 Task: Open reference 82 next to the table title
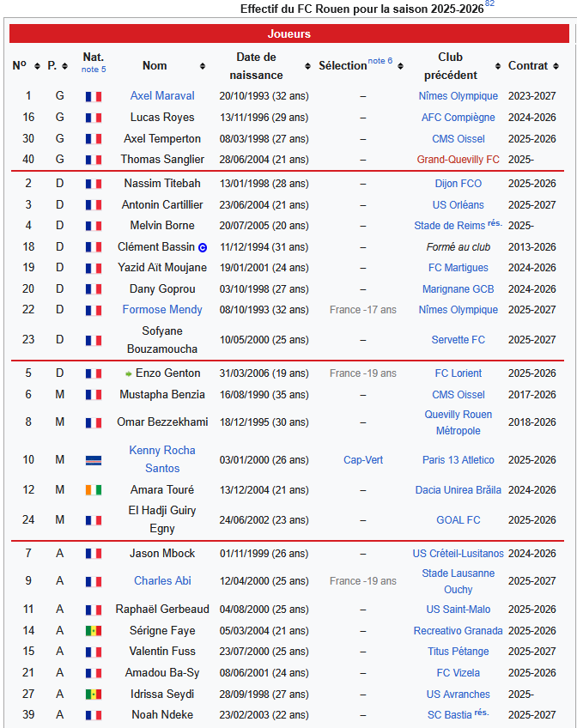point(489,4)
